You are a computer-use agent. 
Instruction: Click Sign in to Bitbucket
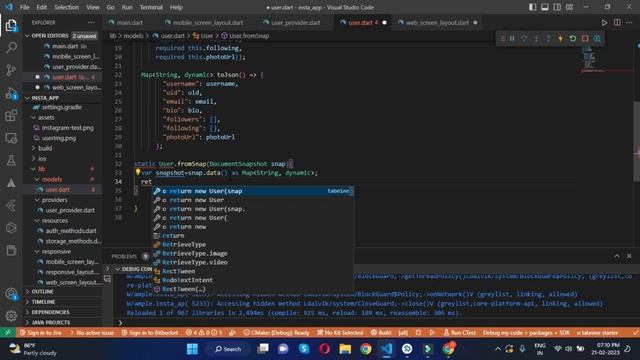pos(150,333)
